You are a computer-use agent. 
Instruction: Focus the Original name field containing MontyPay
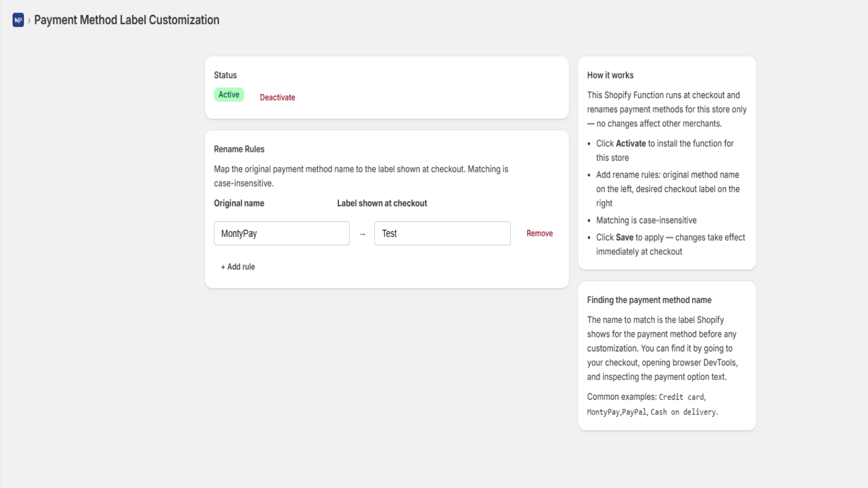tap(282, 233)
